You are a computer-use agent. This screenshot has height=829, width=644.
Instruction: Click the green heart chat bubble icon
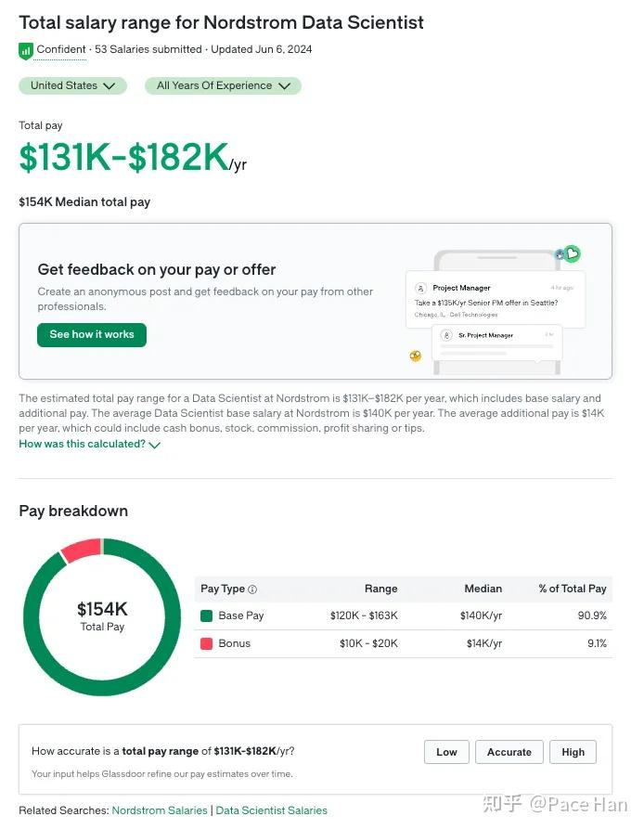572,253
